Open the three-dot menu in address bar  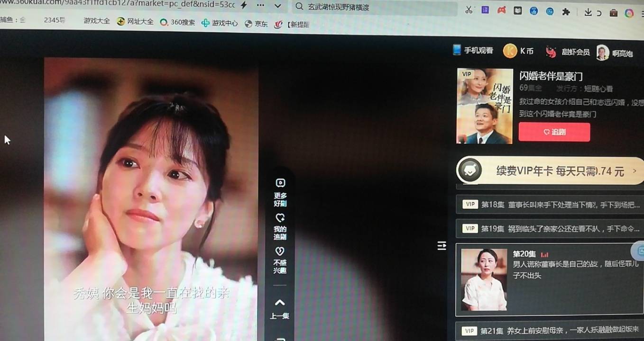[x=260, y=5]
